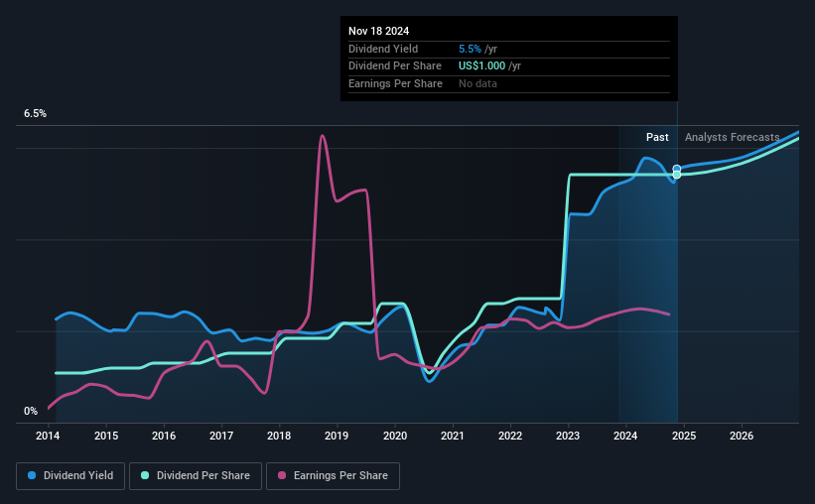Click the 2016 x-axis label

coord(164,436)
